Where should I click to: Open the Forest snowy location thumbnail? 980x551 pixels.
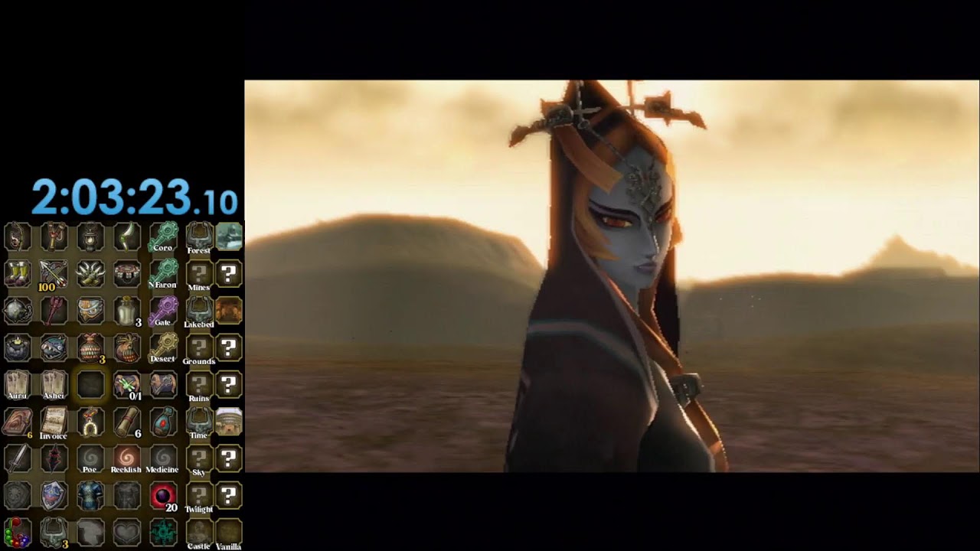pos(228,236)
